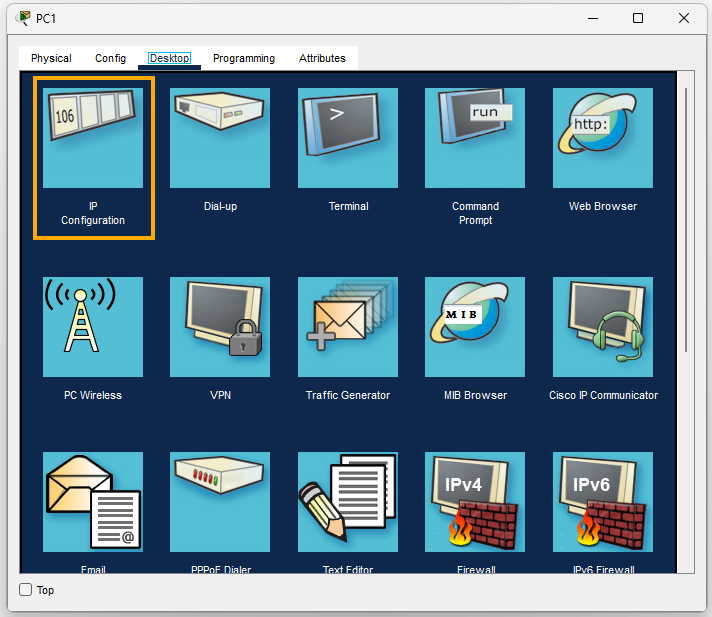Viewport: 712px width, 617px height.
Task: Maximize the PC1 window
Action: click(x=638, y=18)
